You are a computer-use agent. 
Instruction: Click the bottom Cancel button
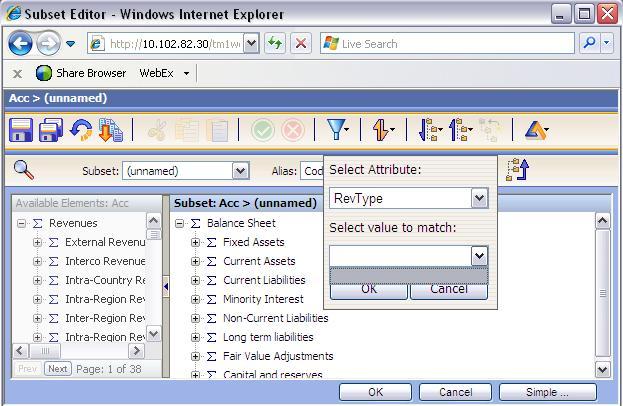pyautogui.click(x=455, y=392)
